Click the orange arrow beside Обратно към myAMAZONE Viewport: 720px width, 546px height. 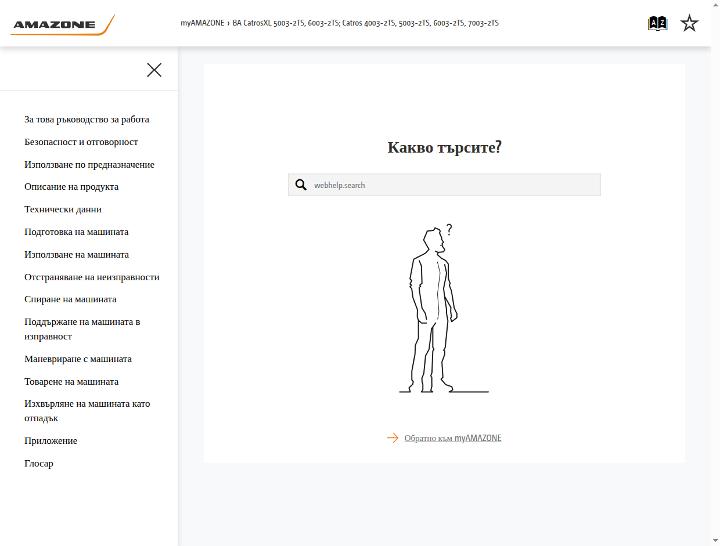pyautogui.click(x=393, y=438)
